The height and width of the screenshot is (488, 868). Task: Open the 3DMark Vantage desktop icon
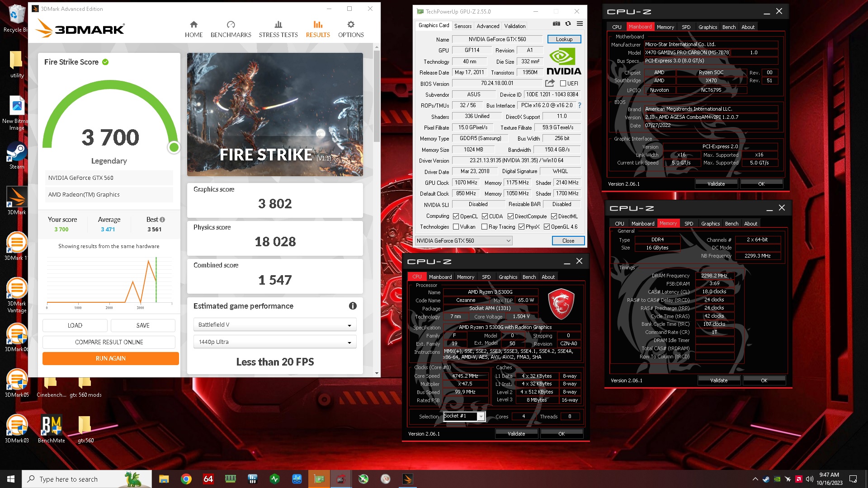click(17, 295)
